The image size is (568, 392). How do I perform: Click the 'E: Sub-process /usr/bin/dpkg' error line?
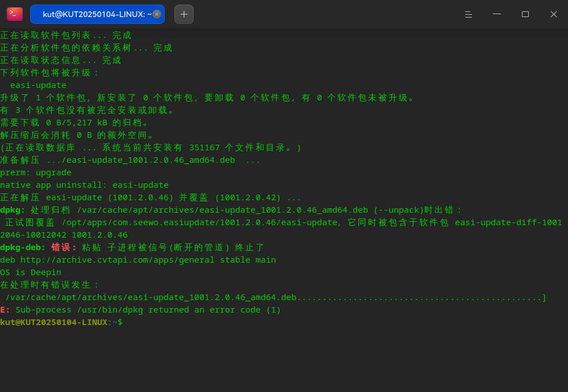click(x=140, y=310)
